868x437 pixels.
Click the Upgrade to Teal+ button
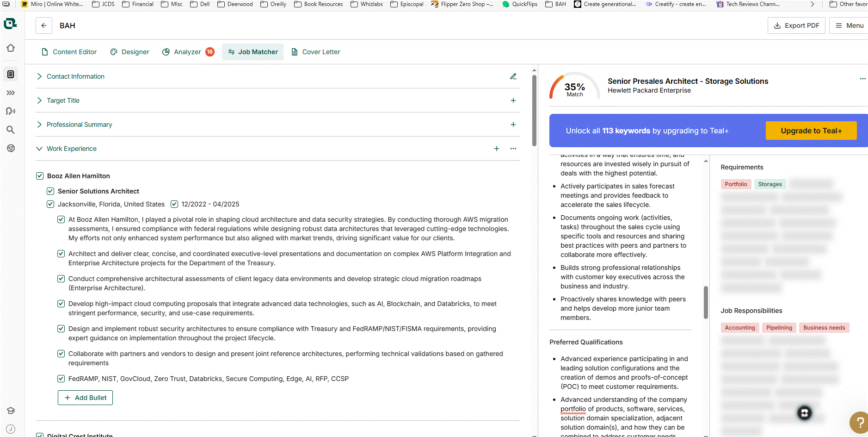[811, 131]
